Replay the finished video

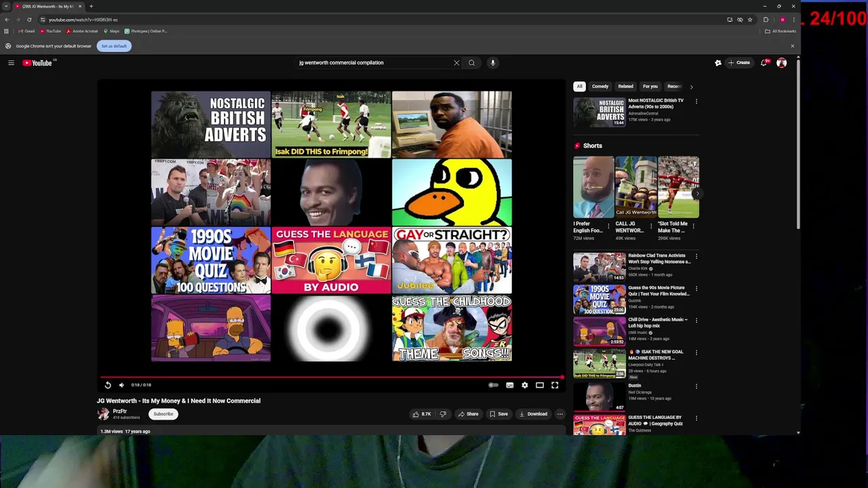pos(108,385)
